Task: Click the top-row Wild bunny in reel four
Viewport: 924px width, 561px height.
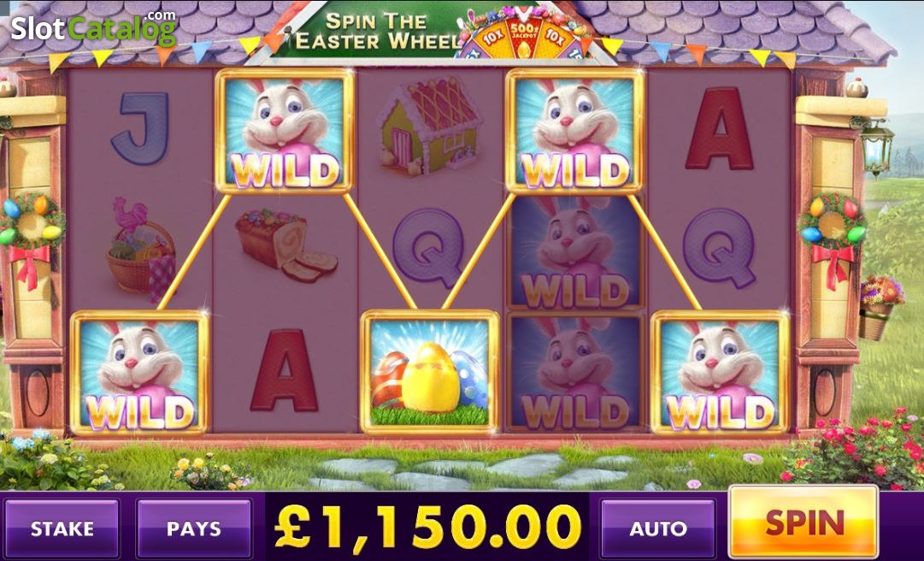Action: (574, 131)
